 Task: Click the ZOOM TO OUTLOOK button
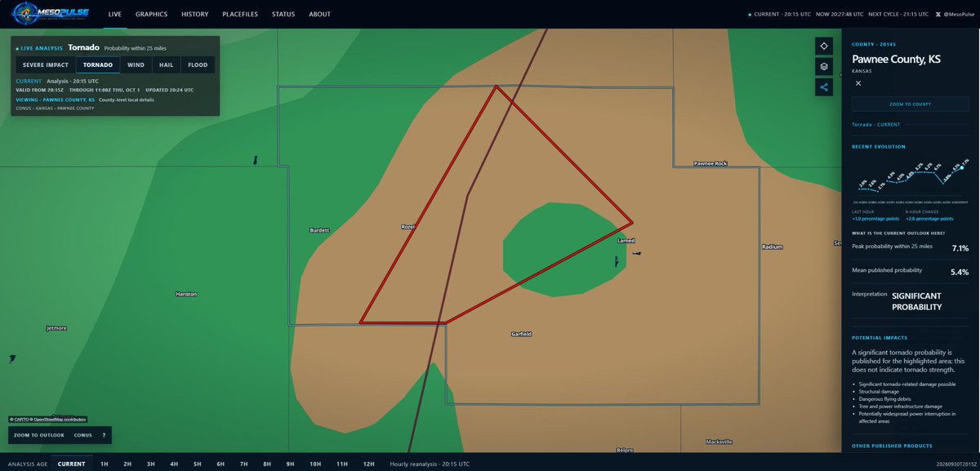coord(39,435)
